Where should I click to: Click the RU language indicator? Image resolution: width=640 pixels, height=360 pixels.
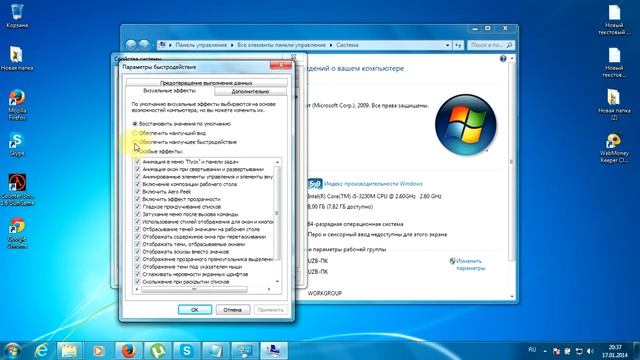pos(532,350)
